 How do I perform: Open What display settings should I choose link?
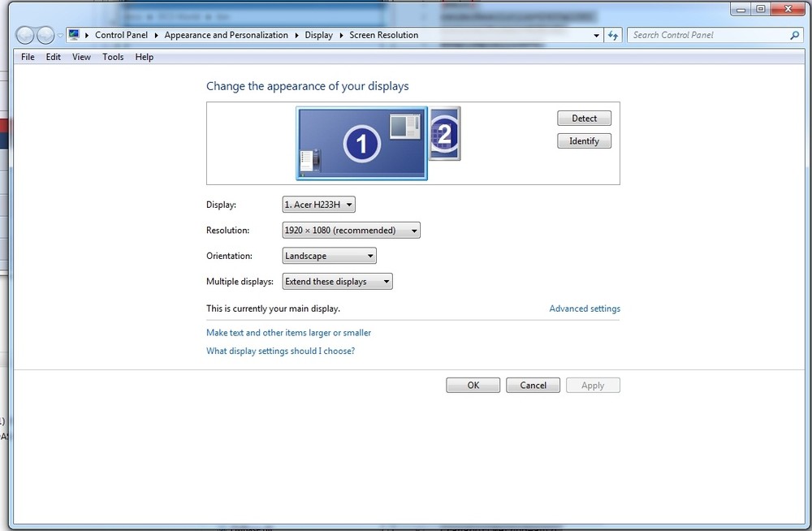coord(281,351)
